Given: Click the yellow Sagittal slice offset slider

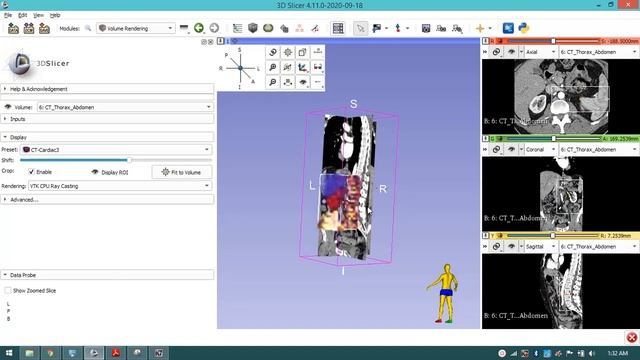Looking at the screenshot, I should pyautogui.click(x=553, y=236).
